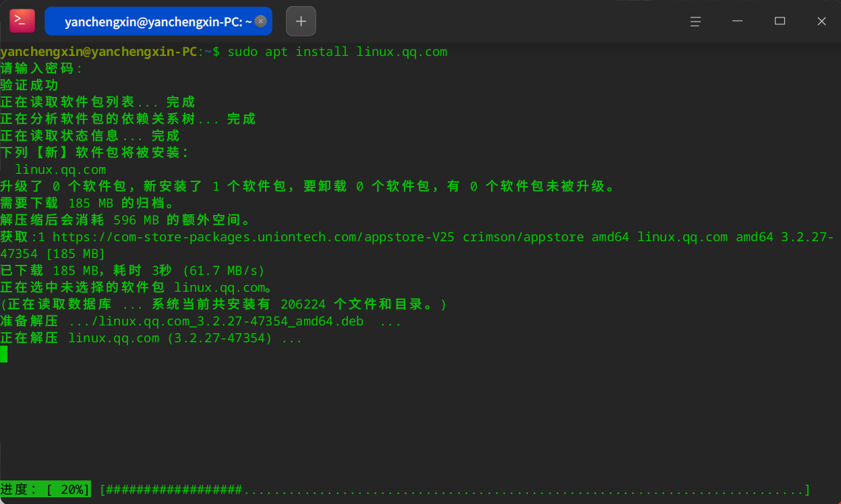Click the terminal app icon in title bar

[x=22, y=22]
